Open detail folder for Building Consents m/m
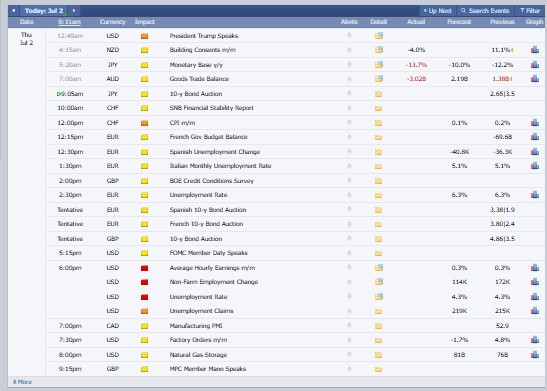547x391 pixels. pyautogui.click(x=379, y=50)
